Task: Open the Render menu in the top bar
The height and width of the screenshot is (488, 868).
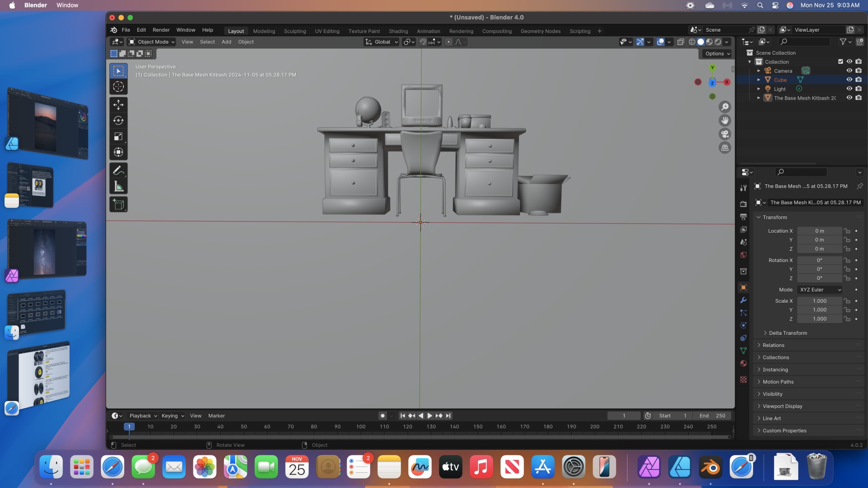Action: pyautogui.click(x=161, y=29)
